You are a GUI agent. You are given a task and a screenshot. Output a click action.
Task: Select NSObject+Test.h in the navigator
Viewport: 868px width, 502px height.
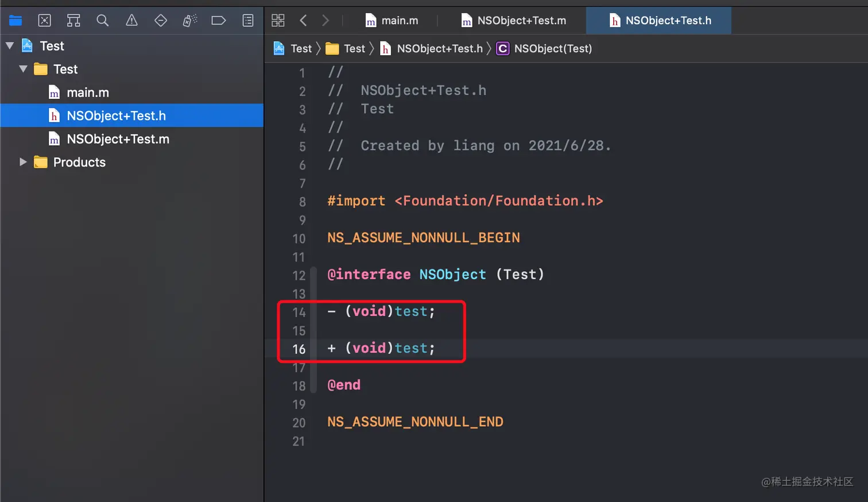132,115
